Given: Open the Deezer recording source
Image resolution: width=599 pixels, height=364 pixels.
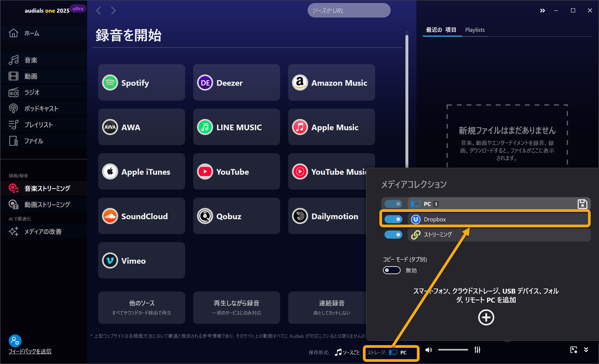Looking at the screenshot, I should point(236,83).
